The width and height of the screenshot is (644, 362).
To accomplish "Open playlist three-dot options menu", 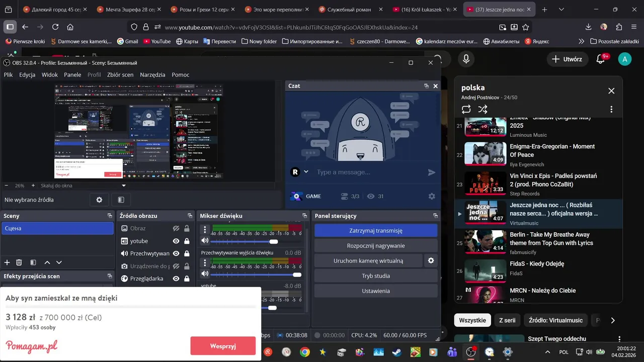I will click(611, 109).
